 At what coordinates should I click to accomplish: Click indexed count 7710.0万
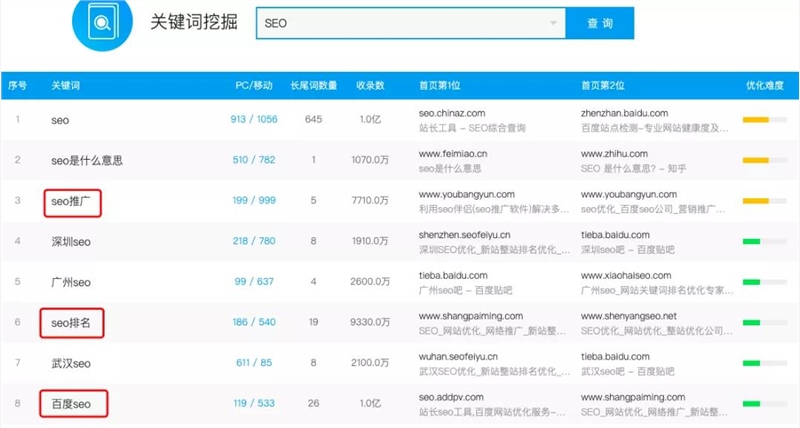tap(370, 200)
